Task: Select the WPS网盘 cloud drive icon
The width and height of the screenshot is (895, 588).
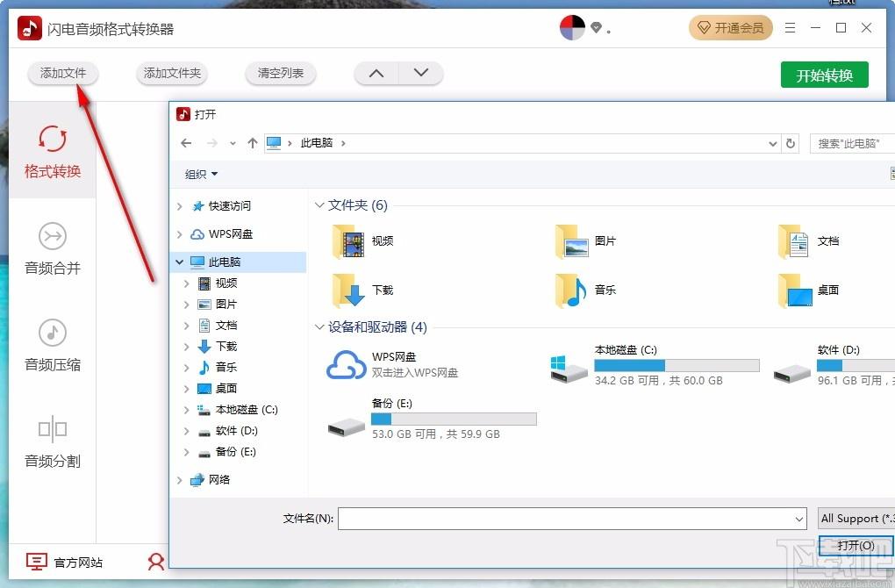Action: coord(346,365)
